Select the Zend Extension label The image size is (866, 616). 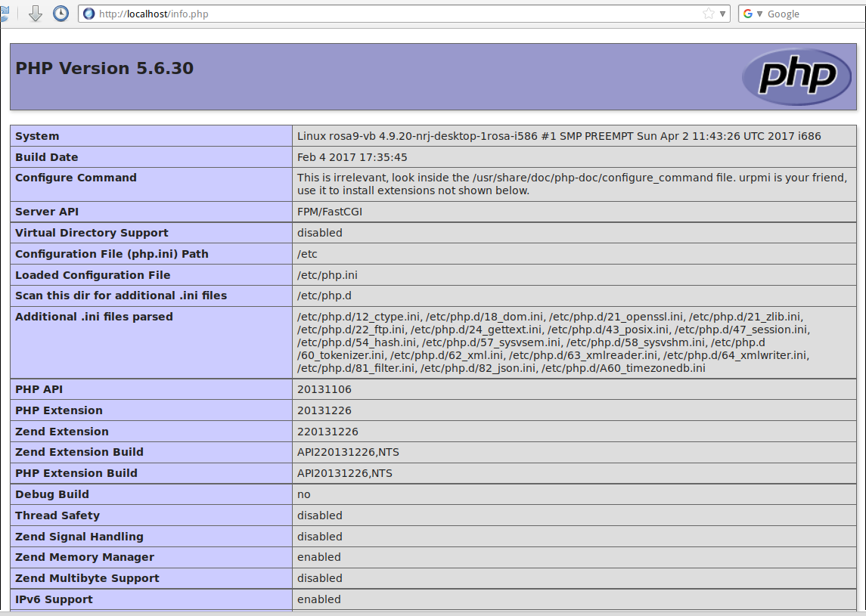(62, 432)
